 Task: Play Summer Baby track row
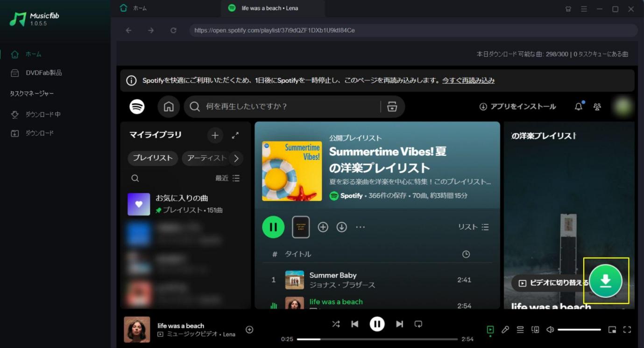(x=377, y=280)
